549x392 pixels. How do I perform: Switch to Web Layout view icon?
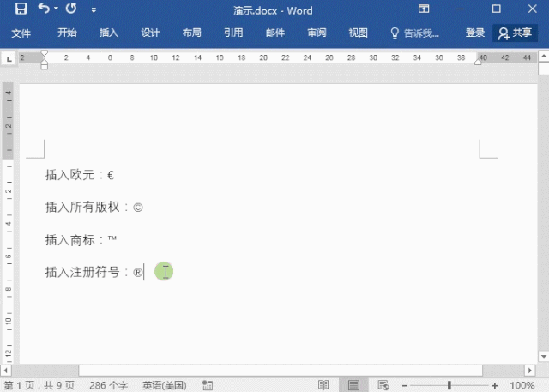coord(383,385)
